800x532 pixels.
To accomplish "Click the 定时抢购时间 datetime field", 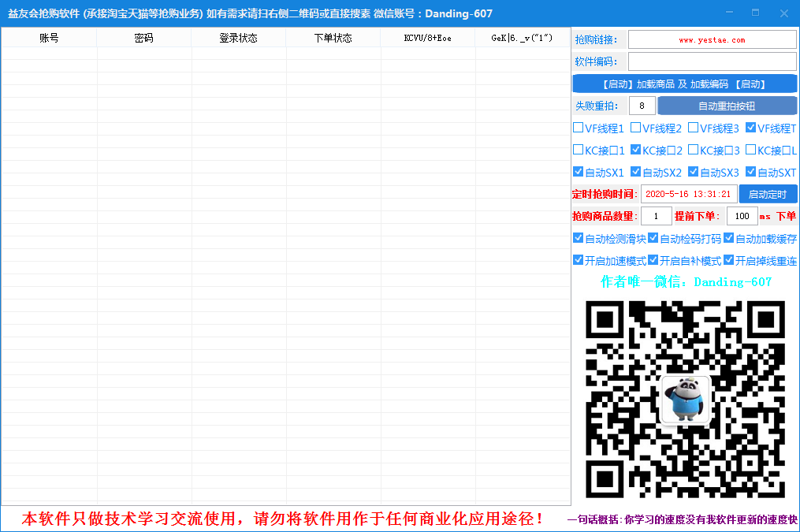I will pos(689,194).
